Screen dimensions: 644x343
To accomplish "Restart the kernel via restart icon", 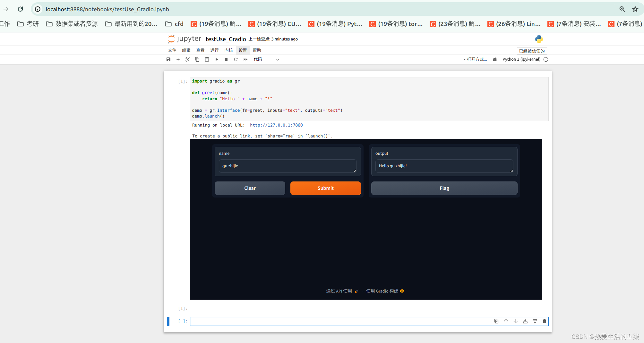I will (236, 59).
